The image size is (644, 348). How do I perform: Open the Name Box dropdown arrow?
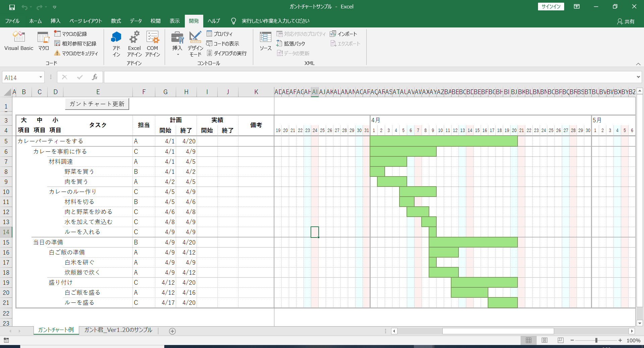click(x=41, y=77)
